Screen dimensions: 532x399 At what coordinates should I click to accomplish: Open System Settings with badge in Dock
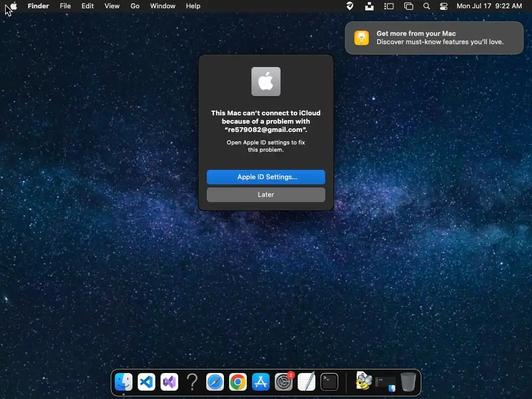tap(284, 382)
